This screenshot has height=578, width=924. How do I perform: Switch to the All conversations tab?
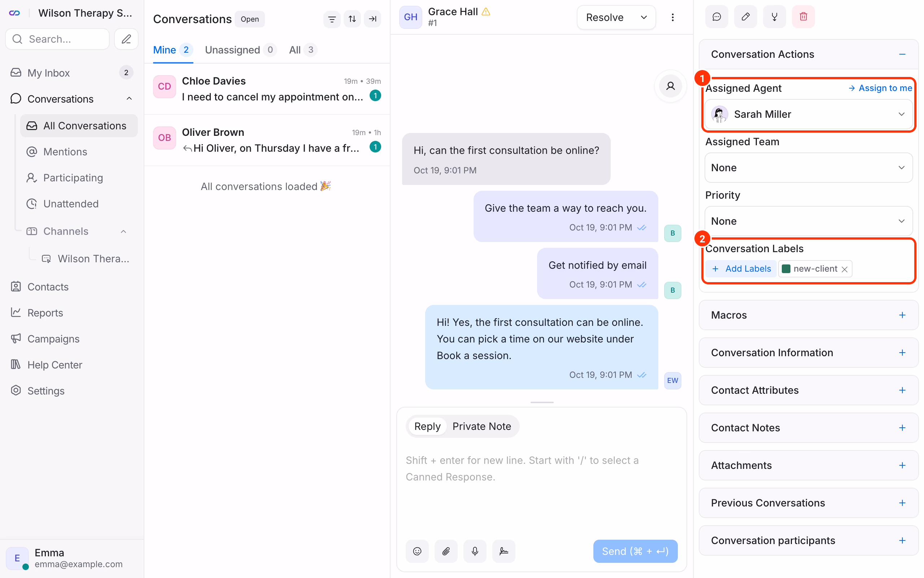tap(303, 50)
